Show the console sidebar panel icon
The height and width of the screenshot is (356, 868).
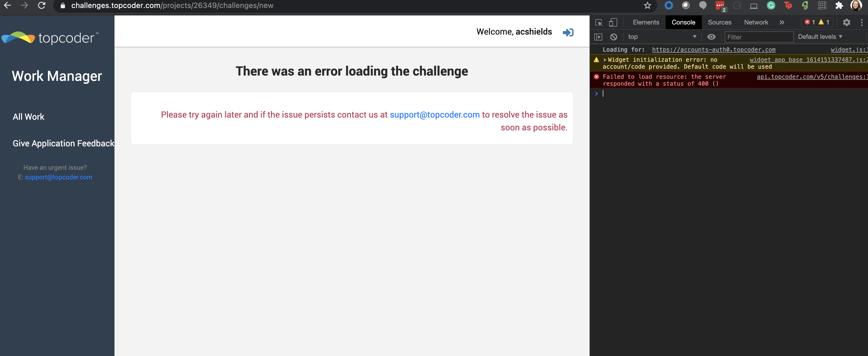[x=598, y=37]
